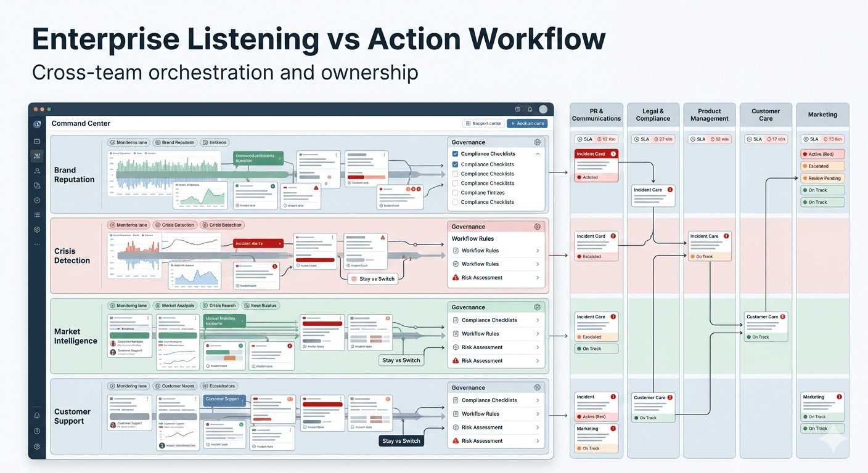This screenshot has width=868, height=473.
Task: Expand Risk Assessment in the Crisis Governance panel
Action: (x=538, y=278)
